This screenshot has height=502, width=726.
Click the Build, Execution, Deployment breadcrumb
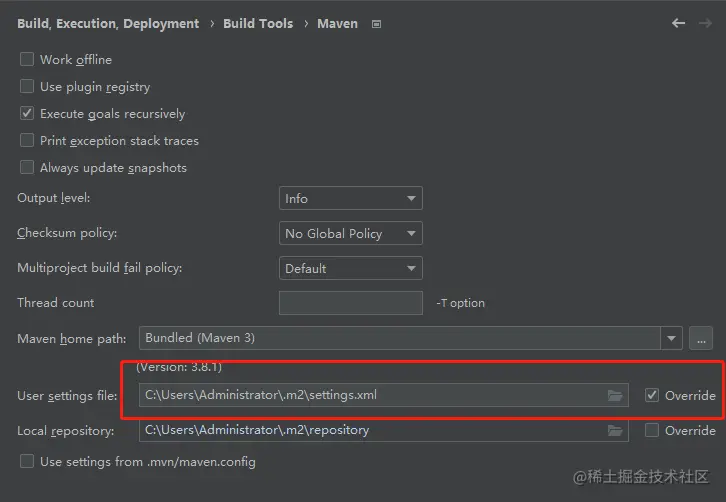(x=108, y=24)
